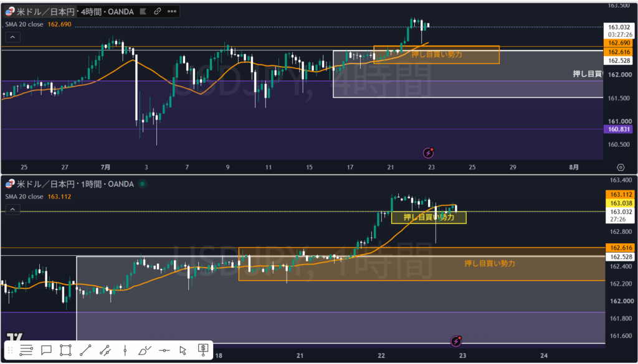Select white 押し目買い label on 4-hour chart
This screenshot has width=638, height=364.
coord(588,73)
